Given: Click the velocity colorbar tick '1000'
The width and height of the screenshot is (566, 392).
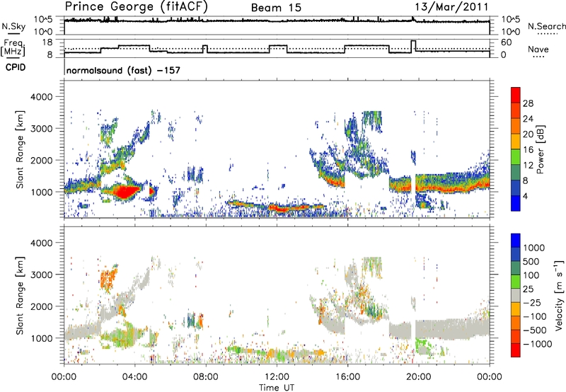Looking at the screenshot, I should pos(533,248).
